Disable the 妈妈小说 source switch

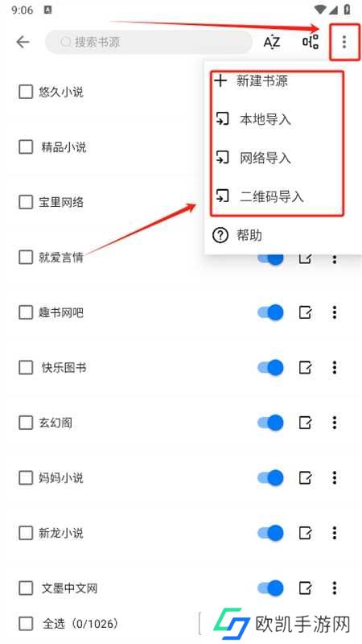click(x=271, y=477)
